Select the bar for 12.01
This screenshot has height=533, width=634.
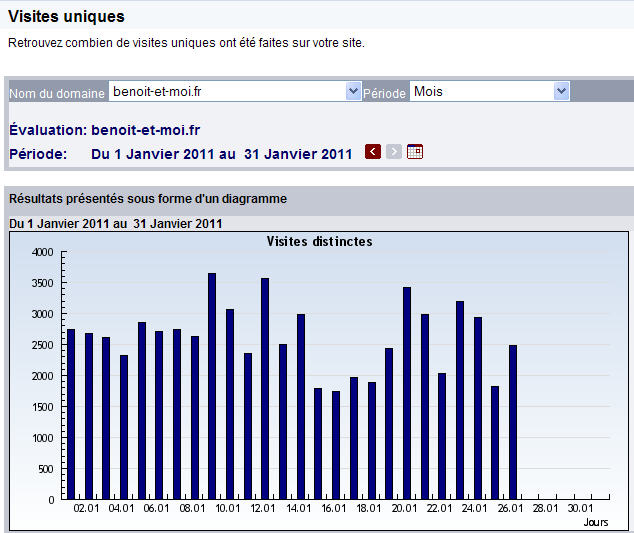pos(265,388)
